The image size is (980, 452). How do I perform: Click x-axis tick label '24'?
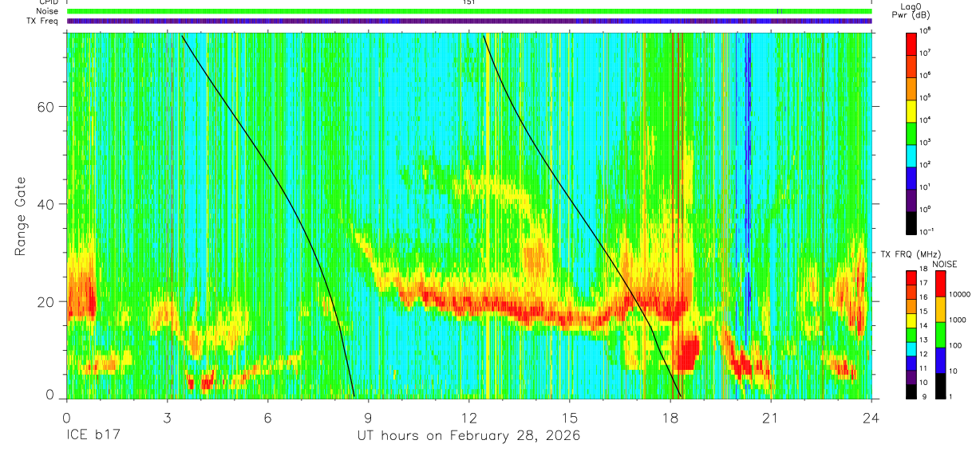pos(871,417)
